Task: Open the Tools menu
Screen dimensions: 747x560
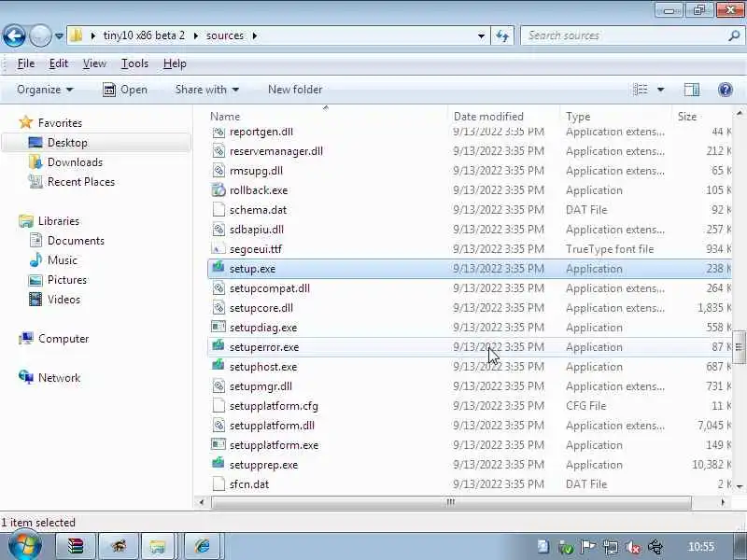Action: [134, 63]
